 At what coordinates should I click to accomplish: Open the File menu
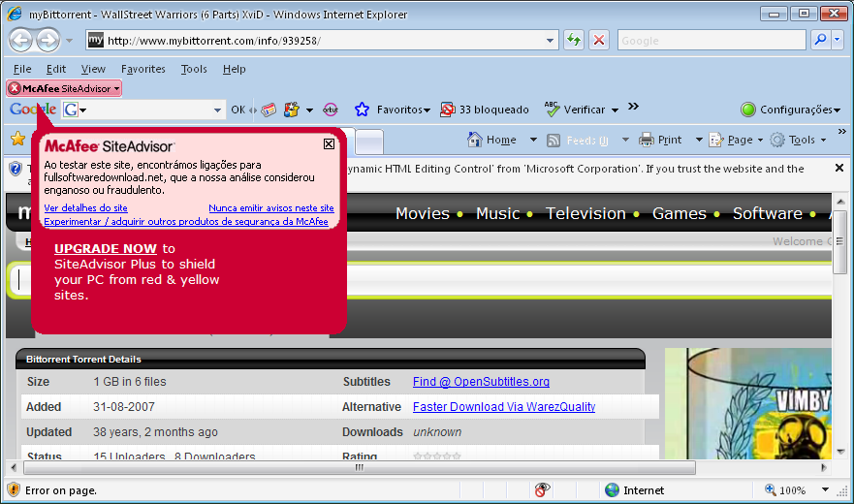point(22,69)
